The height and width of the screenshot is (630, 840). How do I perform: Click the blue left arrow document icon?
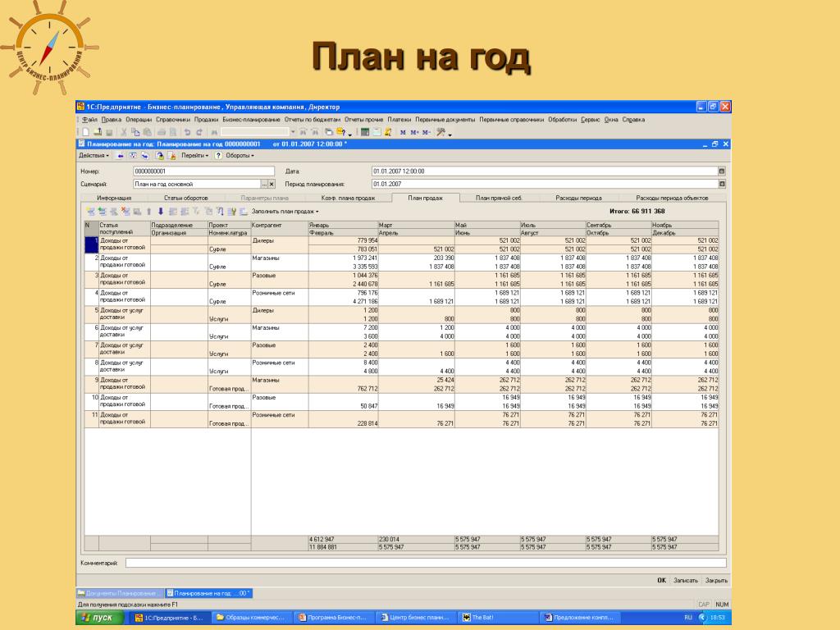point(120,156)
